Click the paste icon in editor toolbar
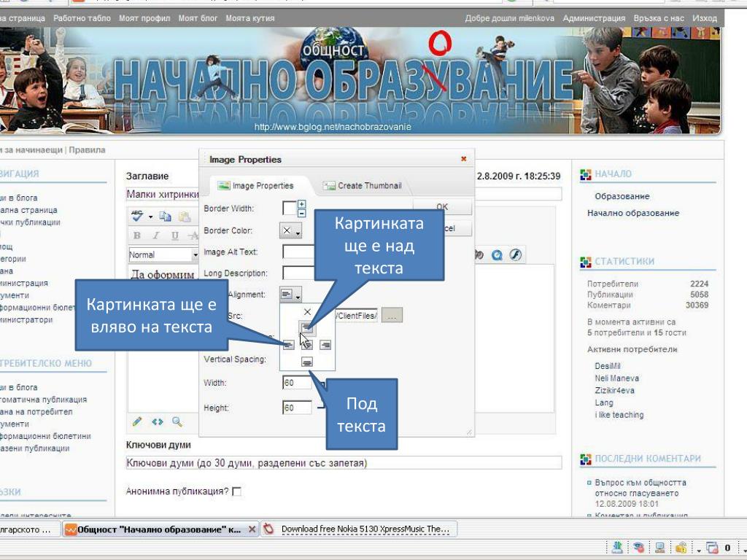 185,217
